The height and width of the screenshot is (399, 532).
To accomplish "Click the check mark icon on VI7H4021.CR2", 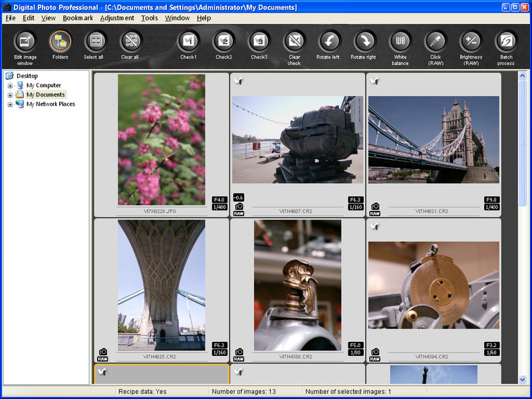I will (374, 80).
